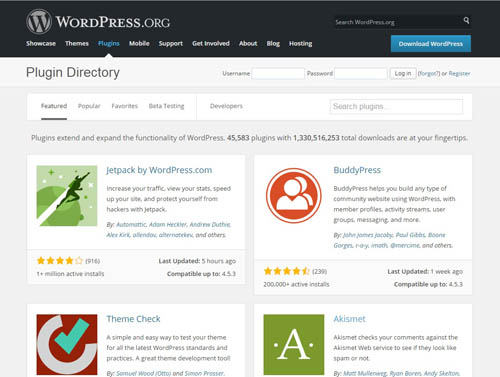Image resolution: width=500 pixels, height=377 pixels.
Task: Focus the Search WordPress.org field
Action: (397, 22)
